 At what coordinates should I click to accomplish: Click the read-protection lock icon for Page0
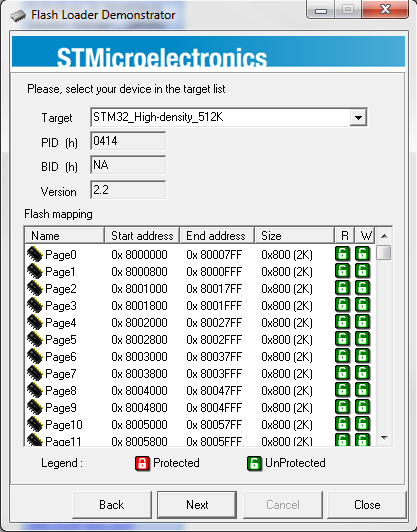point(342,254)
